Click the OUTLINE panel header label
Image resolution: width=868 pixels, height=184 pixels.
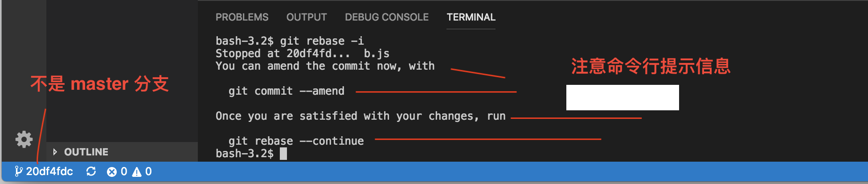click(86, 152)
